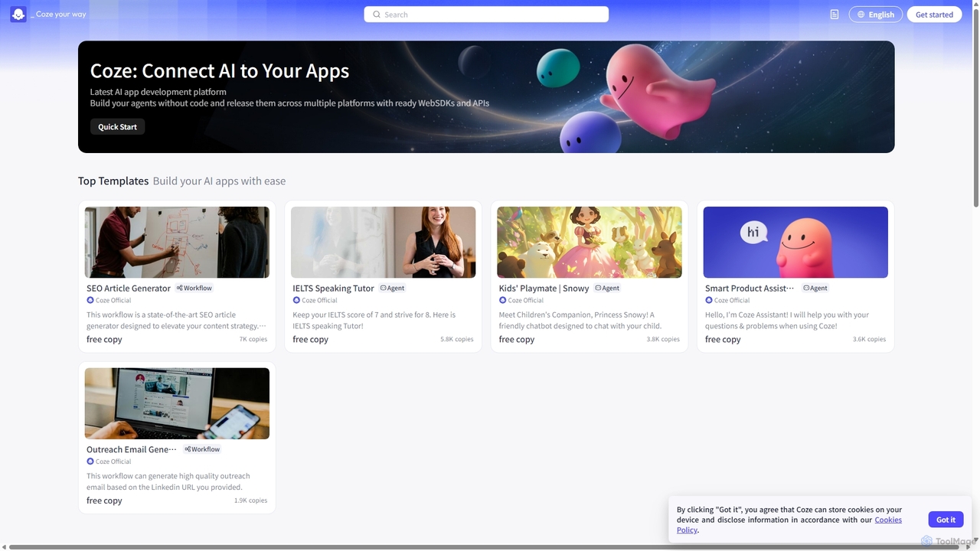Click 'Keep your IELTS score of 7' description
The height and width of the screenshot is (551, 980).
click(x=374, y=320)
